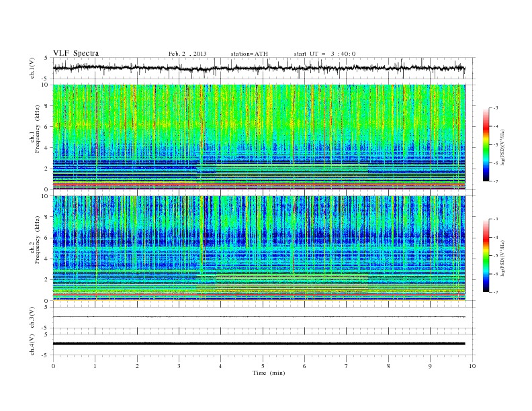The width and height of the screenshot is (532, 411).
Task: Click the "ch.1(V)" y-axis label
Action: pos(32,68)
